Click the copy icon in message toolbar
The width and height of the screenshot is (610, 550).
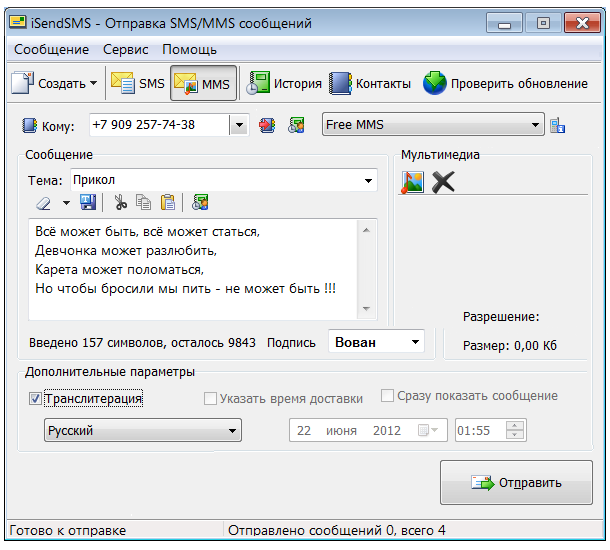pos(144,203)
